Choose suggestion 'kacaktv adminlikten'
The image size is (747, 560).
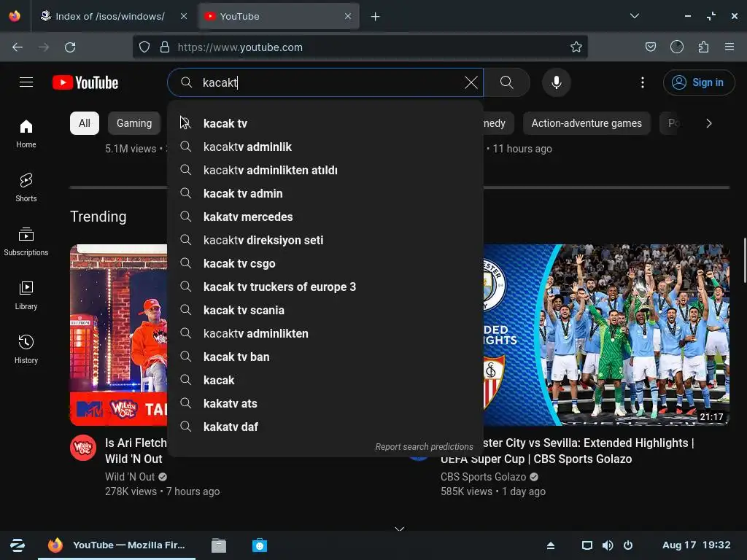(x=325, y=333)
